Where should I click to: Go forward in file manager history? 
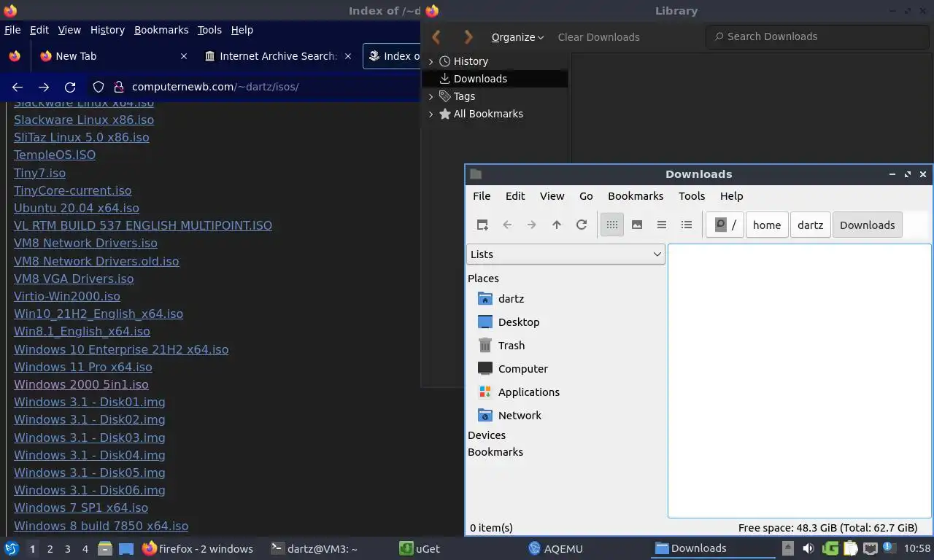(x=532, y=225)
